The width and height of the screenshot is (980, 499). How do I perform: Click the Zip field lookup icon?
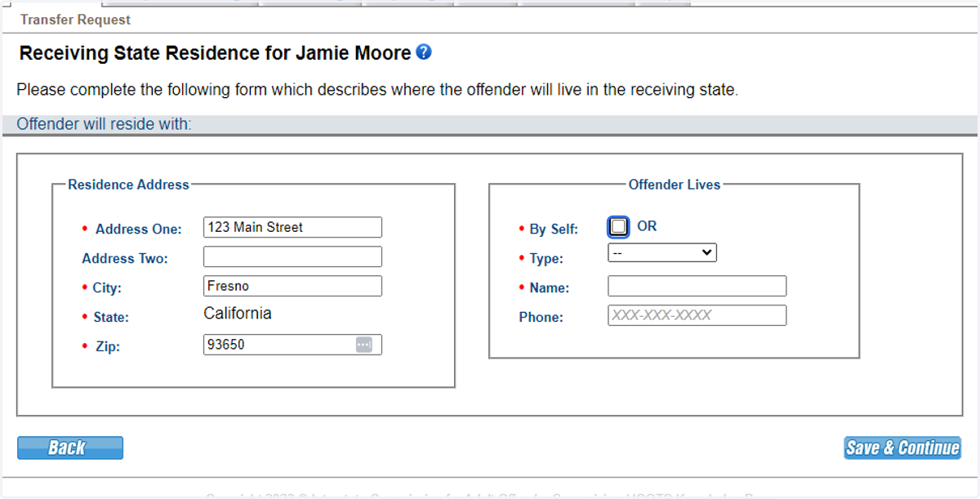pyautogui.click(x=364, y=345)
